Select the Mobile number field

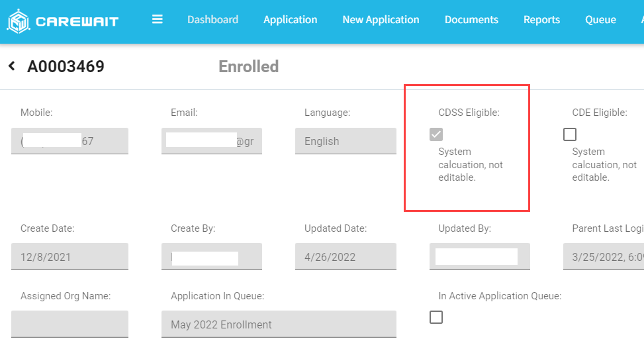pyautogui.click(x=69, y=141)
